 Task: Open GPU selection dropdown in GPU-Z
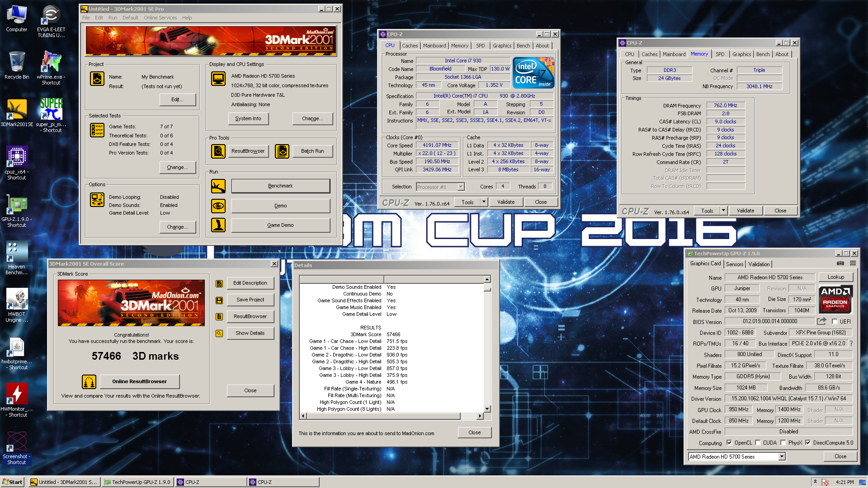pos(782,457)
